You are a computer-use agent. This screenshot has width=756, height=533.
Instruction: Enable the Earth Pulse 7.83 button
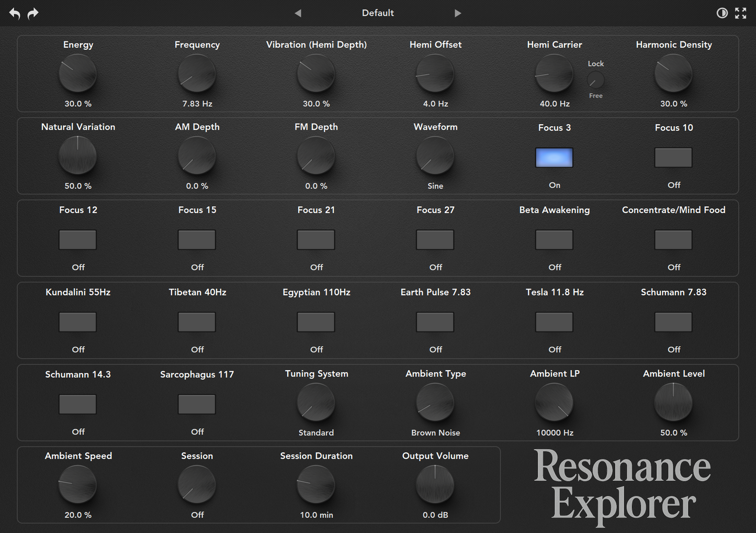(435, 321)
